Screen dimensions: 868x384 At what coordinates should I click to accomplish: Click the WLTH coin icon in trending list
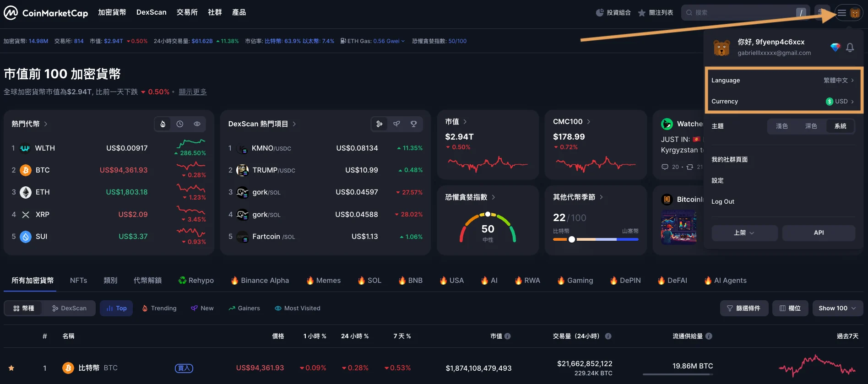(x=26, y=148)
